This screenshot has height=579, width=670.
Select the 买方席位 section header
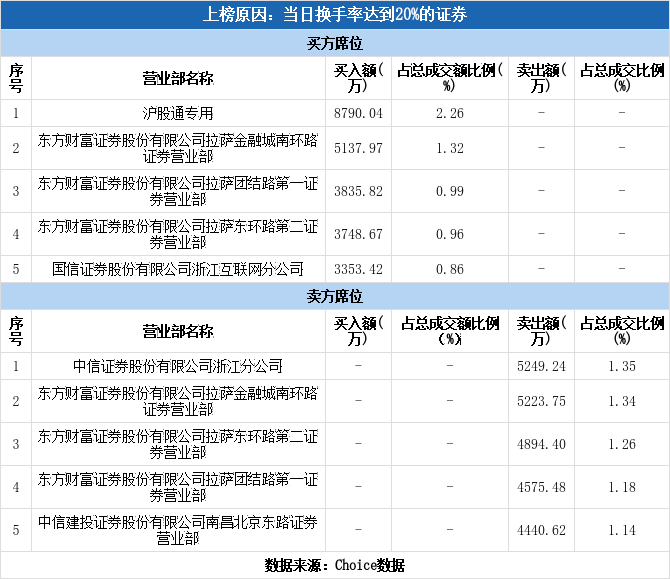click(x=335, y=43)
